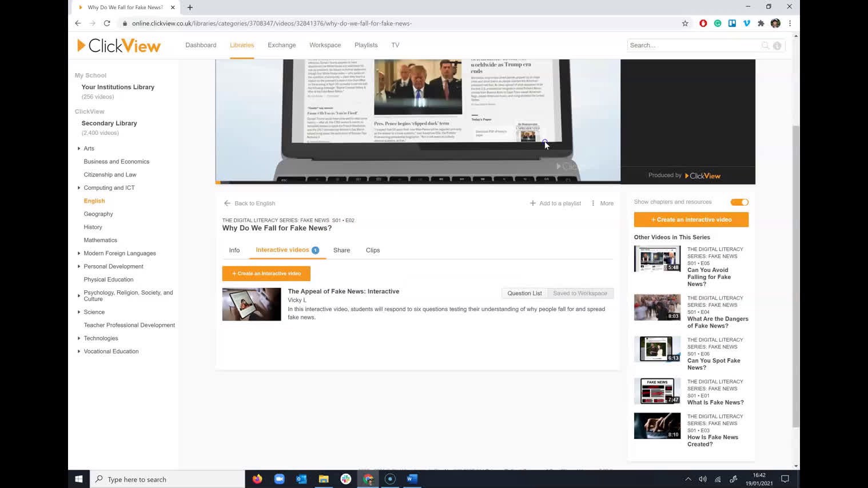Open the three-dot More menu beside Add to playlist
The height and width of the screenshot is (488, 868).
[x=593, y=203]
